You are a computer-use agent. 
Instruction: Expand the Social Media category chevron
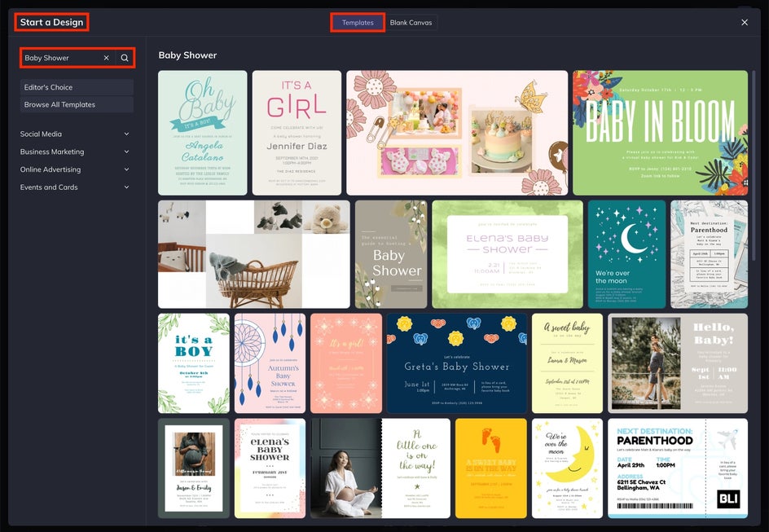tap(126, 134)
